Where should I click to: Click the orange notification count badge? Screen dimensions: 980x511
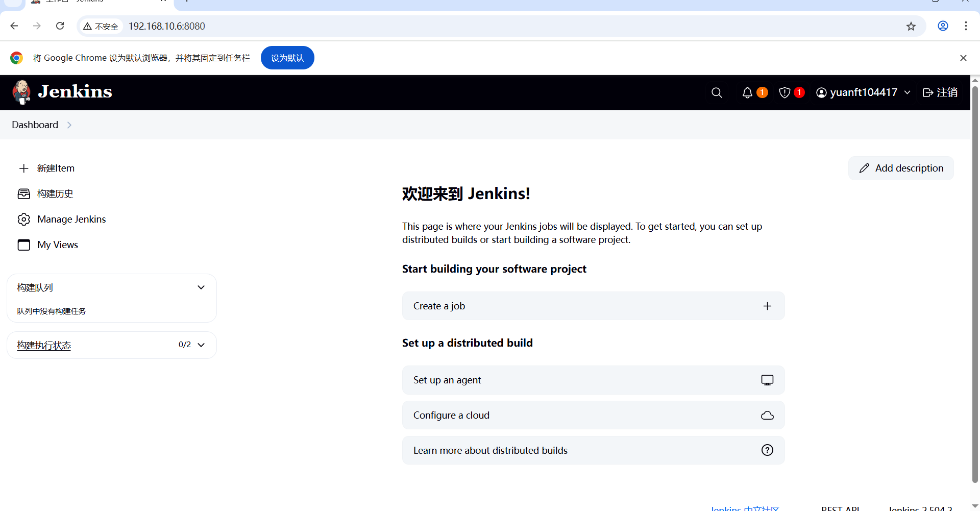click(x=762, y=92)
